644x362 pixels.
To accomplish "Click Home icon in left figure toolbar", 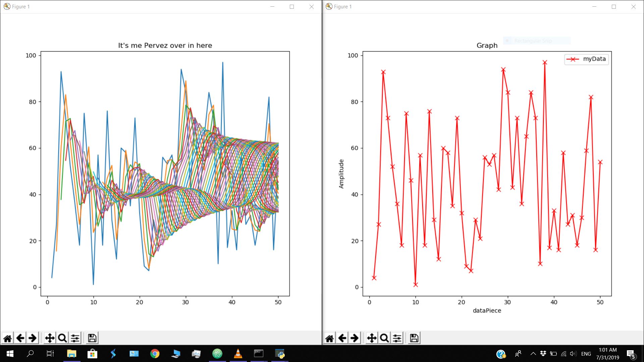I will pos(7,338).
